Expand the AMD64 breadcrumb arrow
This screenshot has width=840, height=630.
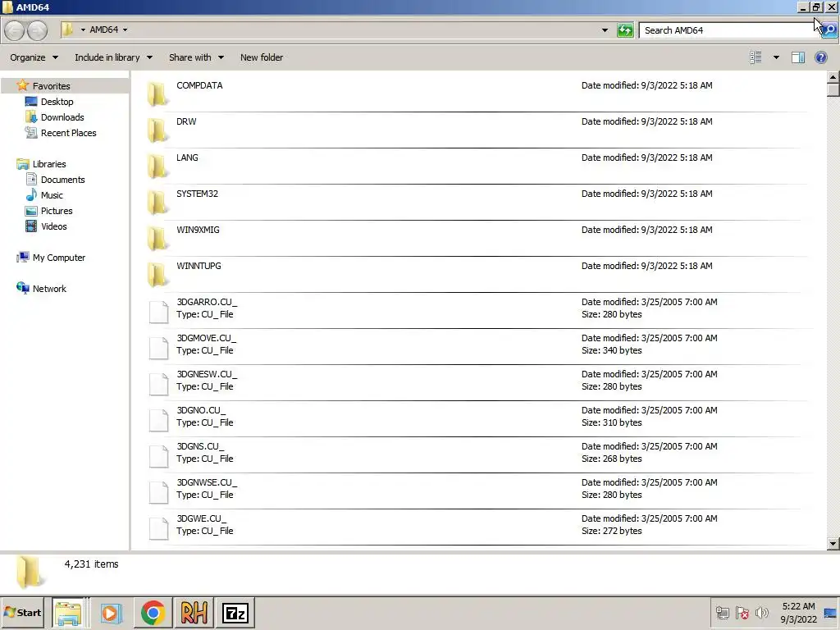click(125, 30)
